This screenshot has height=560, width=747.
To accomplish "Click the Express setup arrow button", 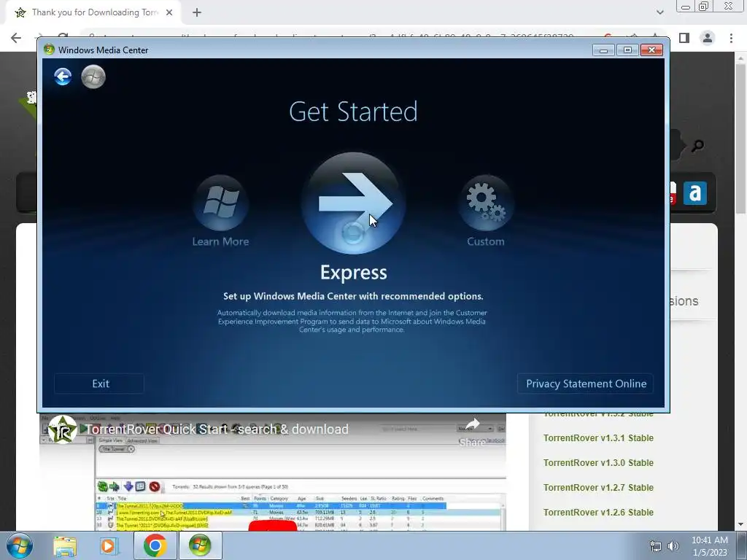I will (354, 204).
